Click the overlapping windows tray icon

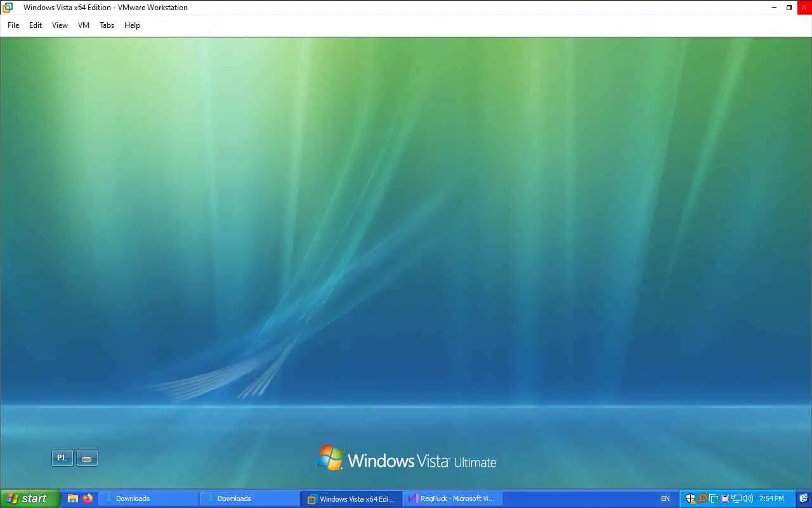click(x=714, y=498)
